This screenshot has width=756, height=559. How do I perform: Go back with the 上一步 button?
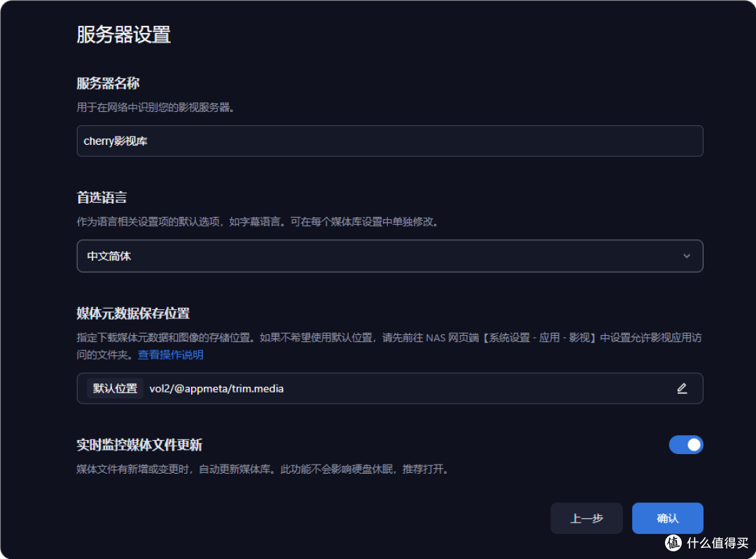[x=587, y=518]
